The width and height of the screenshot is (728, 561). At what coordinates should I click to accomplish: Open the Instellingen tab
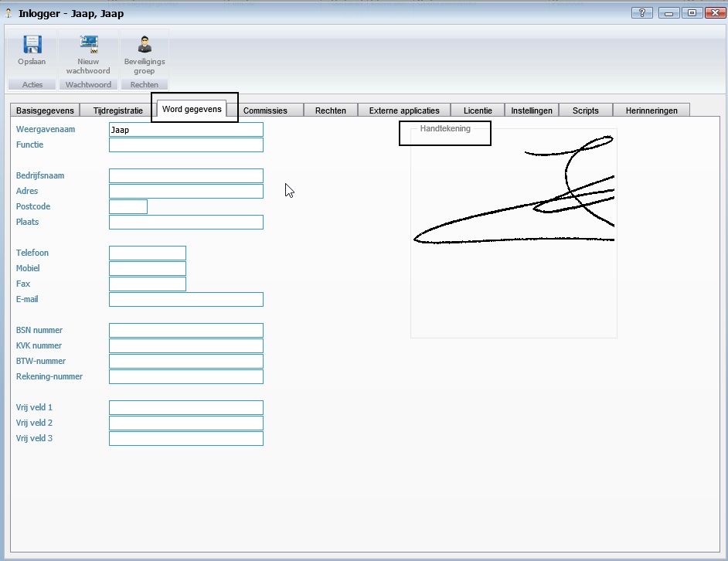532,110
